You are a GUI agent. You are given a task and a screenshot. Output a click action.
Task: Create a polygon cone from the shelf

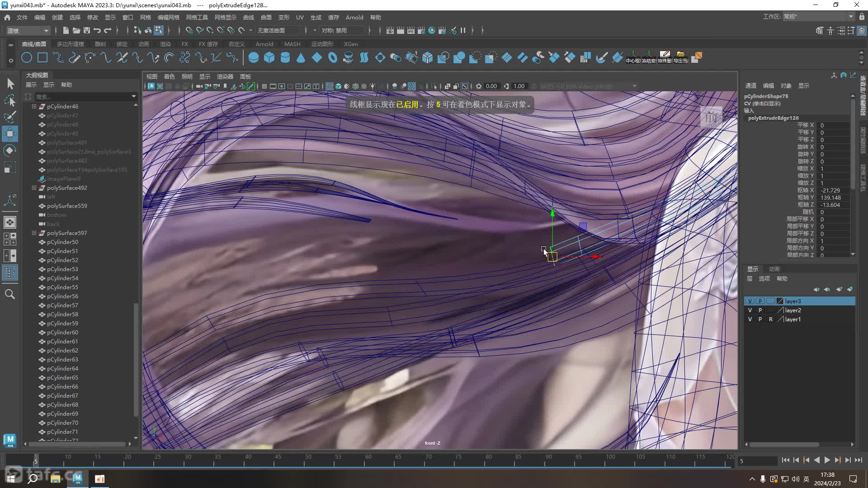coord(301,57)
